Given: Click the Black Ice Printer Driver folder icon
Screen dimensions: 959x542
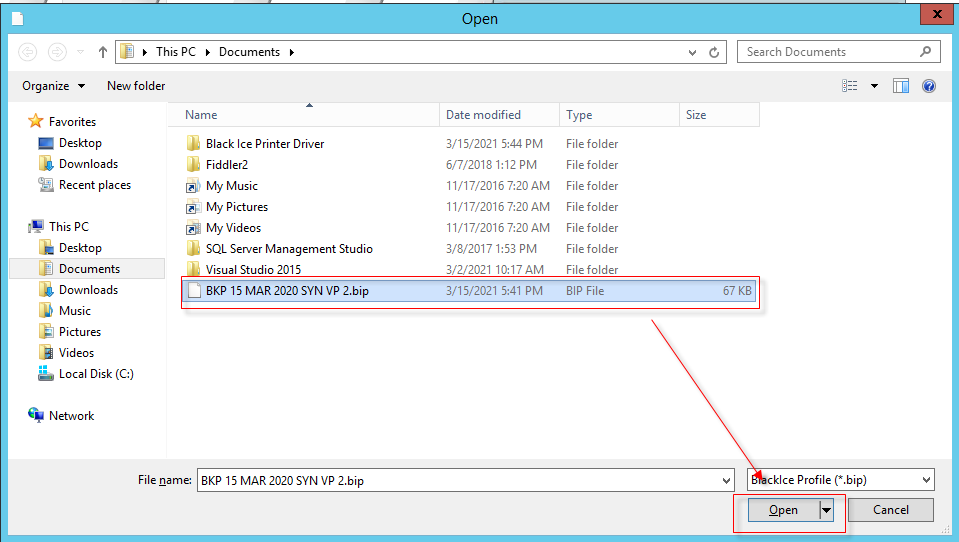Looking at the screenshot, I should pos(193,144).
